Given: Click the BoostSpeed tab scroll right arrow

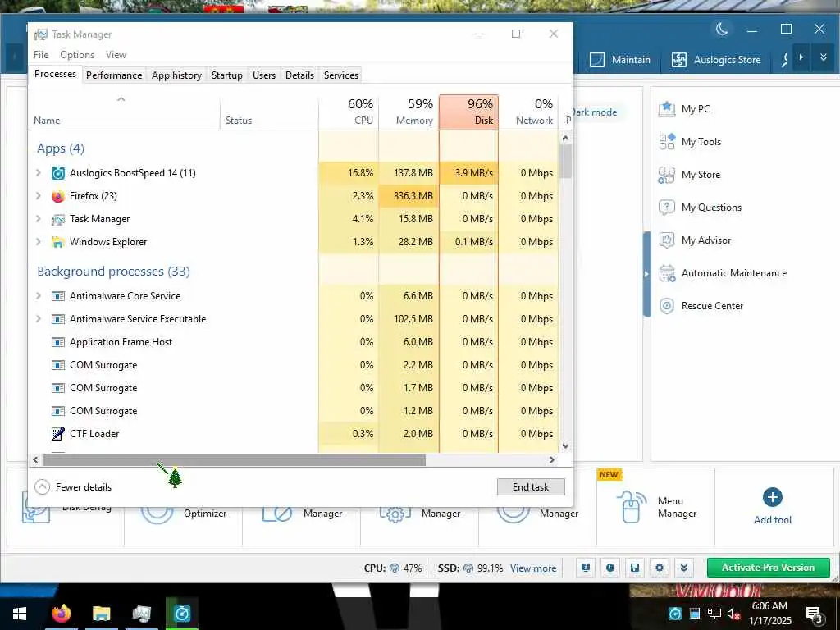Looking at the screenshot, I should [x=801, y=57].
